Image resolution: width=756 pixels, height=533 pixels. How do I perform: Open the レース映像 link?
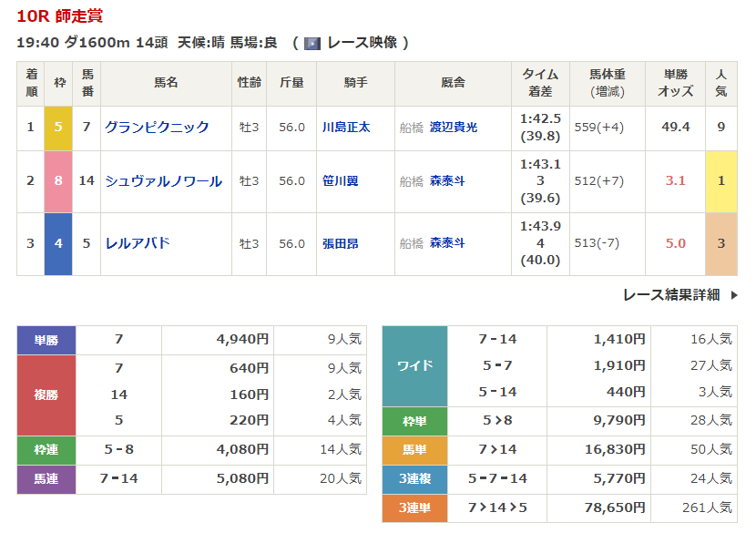[362, 43]
